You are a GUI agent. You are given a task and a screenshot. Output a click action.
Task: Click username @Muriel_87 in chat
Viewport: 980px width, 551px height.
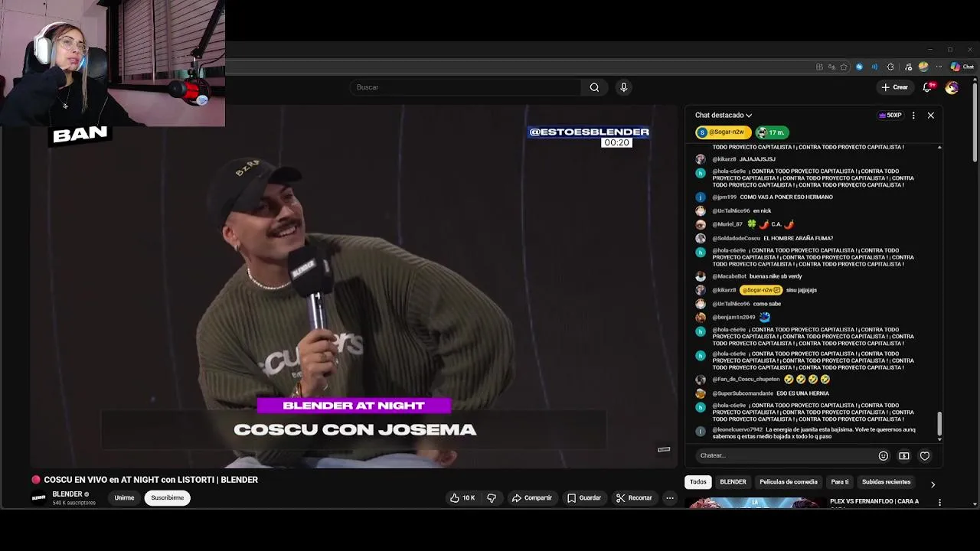pyautogui.click(x=727, y=224)
